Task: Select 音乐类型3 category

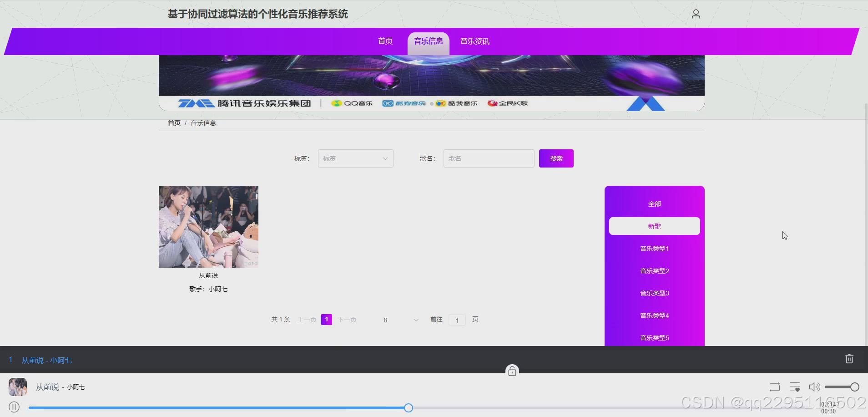Action: (x=654, y=293)
